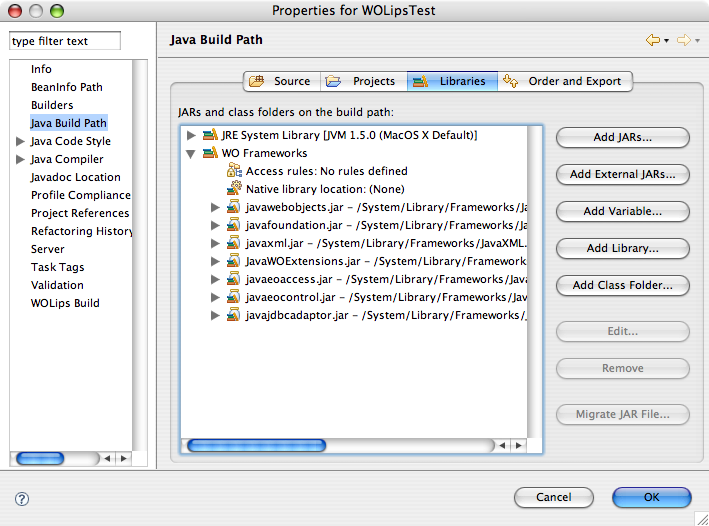The width and height of the screenshot is (709, 526).
Task: Click the javawebobjects.jar jar icon
Action: click(233, 207)
